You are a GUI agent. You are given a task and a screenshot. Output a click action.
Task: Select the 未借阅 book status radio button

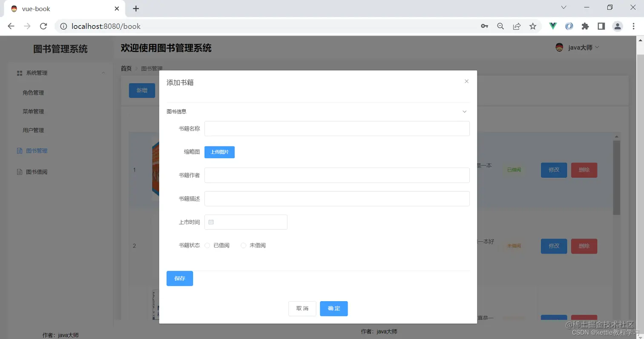243,245
